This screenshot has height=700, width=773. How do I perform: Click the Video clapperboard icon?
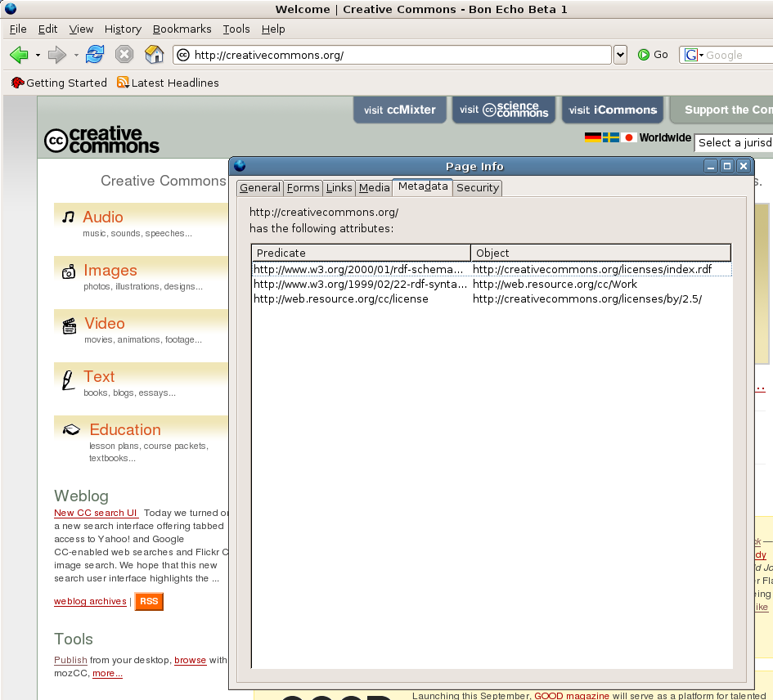coord(70,325)
